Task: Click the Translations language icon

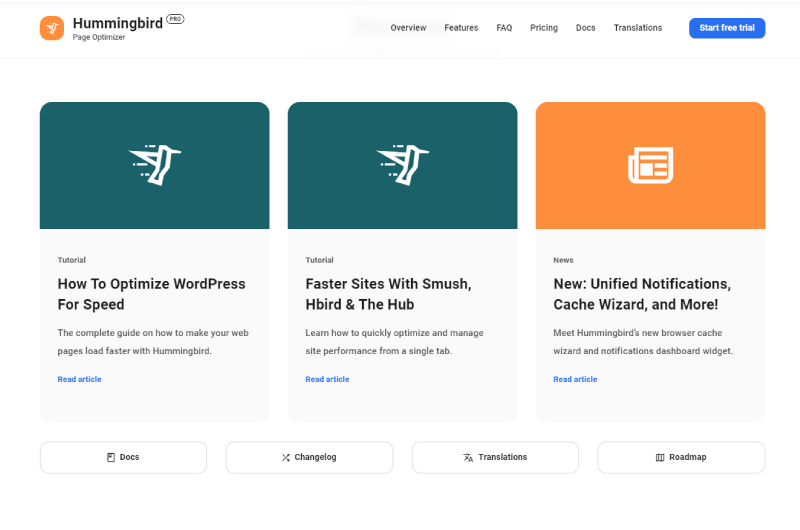Action: pyautogui.click(x=468, y=457)
